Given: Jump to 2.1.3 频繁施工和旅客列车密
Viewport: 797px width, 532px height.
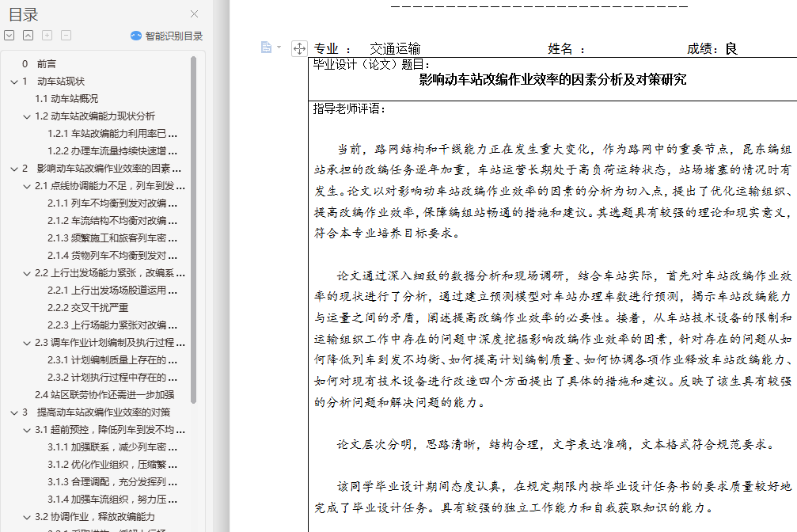Looking at the screenshot, I should pyautogui.click(x=112, y=238).
